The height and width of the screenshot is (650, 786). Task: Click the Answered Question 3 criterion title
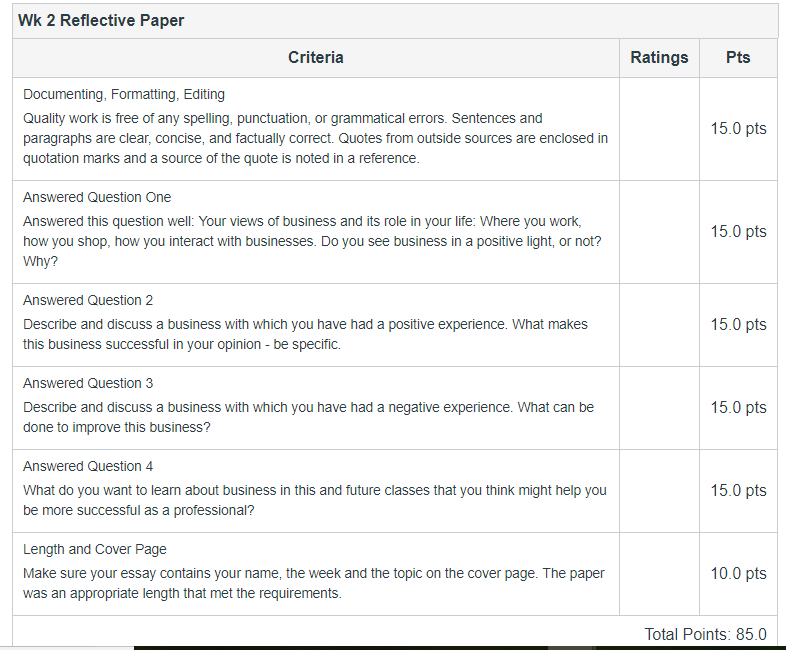(88, 383)
